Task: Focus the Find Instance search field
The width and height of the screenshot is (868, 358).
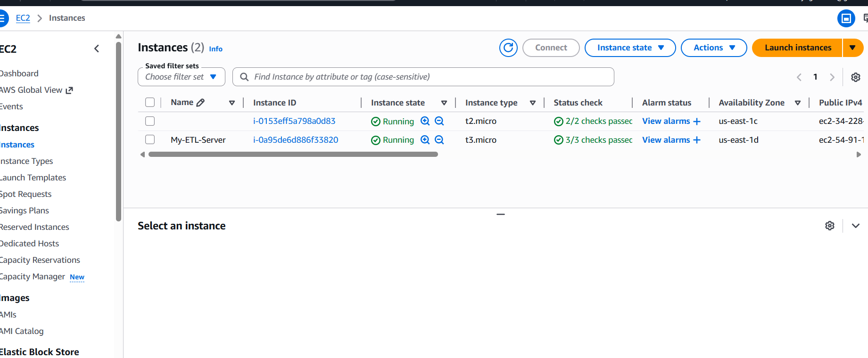Action: [x=423, y=77]
